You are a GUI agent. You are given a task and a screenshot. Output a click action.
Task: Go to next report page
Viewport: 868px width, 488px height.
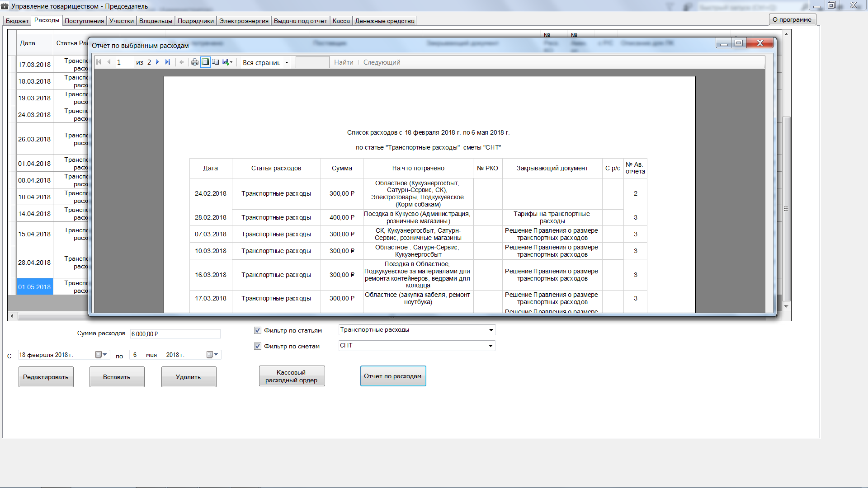[x=157, y=62]
